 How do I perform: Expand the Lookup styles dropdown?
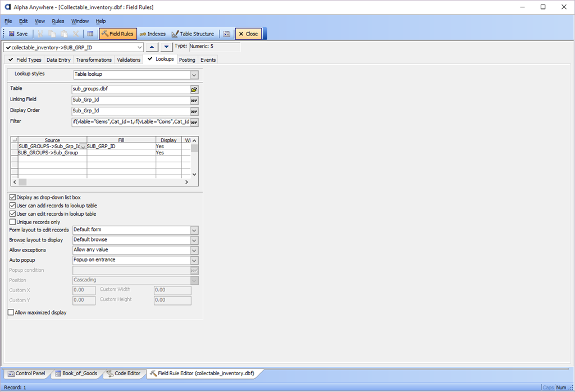tap(194, 74)
